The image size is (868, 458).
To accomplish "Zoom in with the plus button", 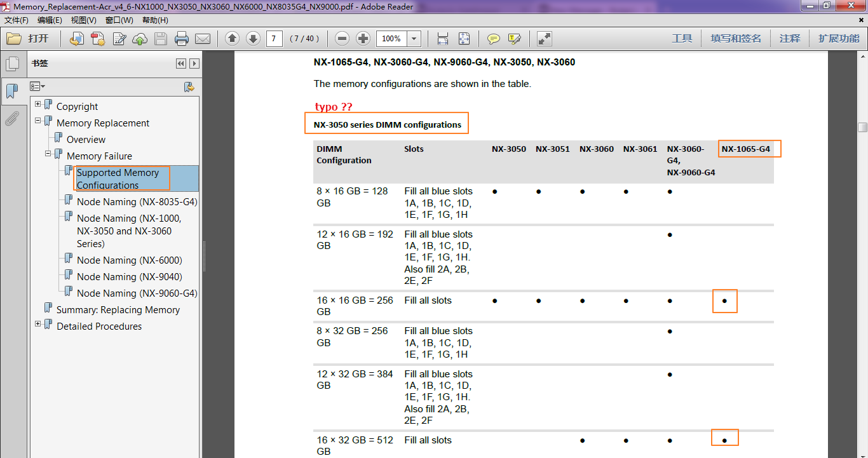I will pos(363,39).
